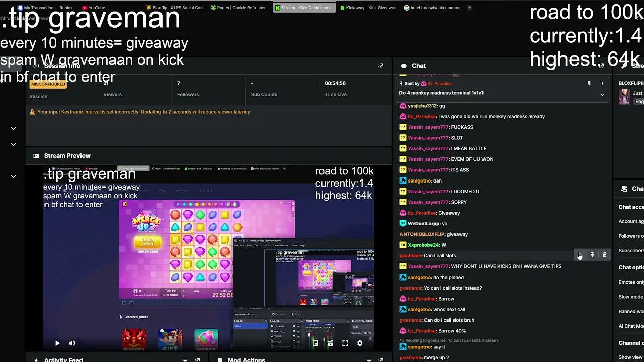Click the Mod Actions panel title
Viewport: 644px width, 362px height.
coord(247,360)
